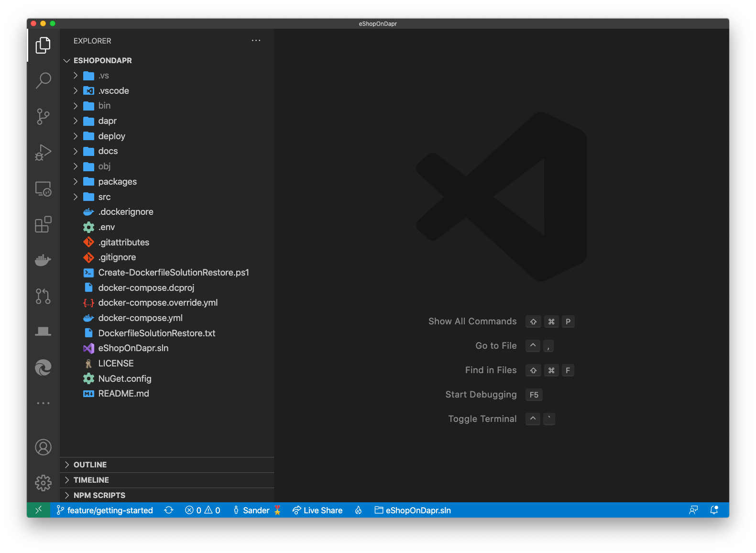Open docker-compose.dcproj file

point(167,288)
